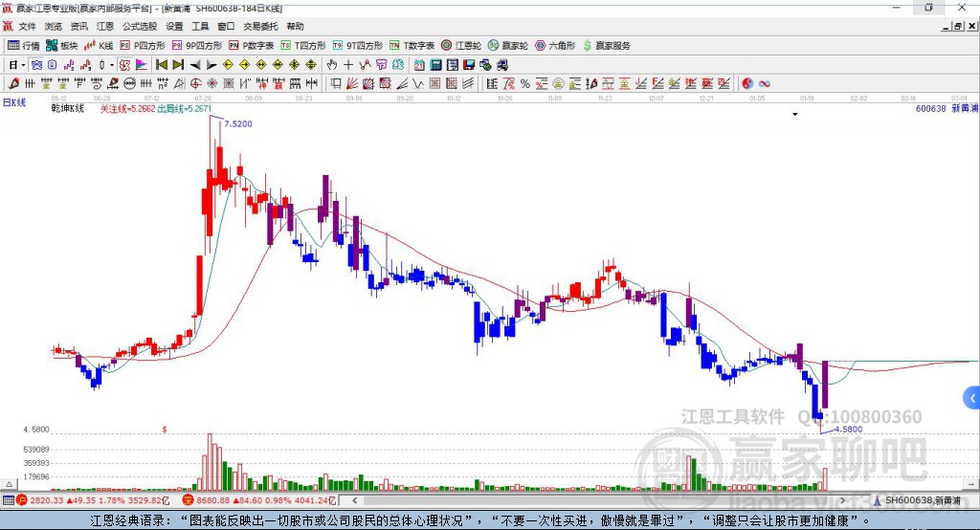Select the gold 金 circle tool
This screenshot has width=980, height=530.
558,84
